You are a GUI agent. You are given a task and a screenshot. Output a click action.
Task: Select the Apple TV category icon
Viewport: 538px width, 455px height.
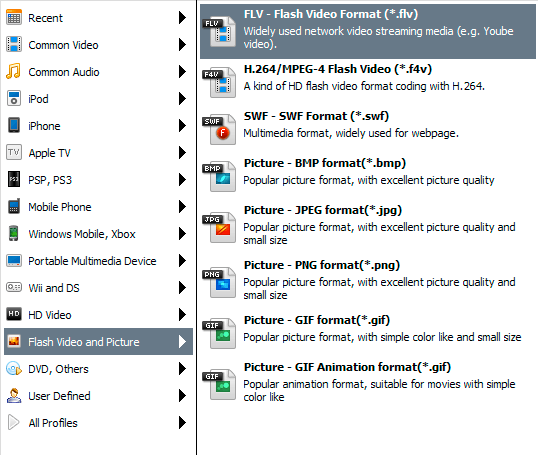tap(14, 152)
